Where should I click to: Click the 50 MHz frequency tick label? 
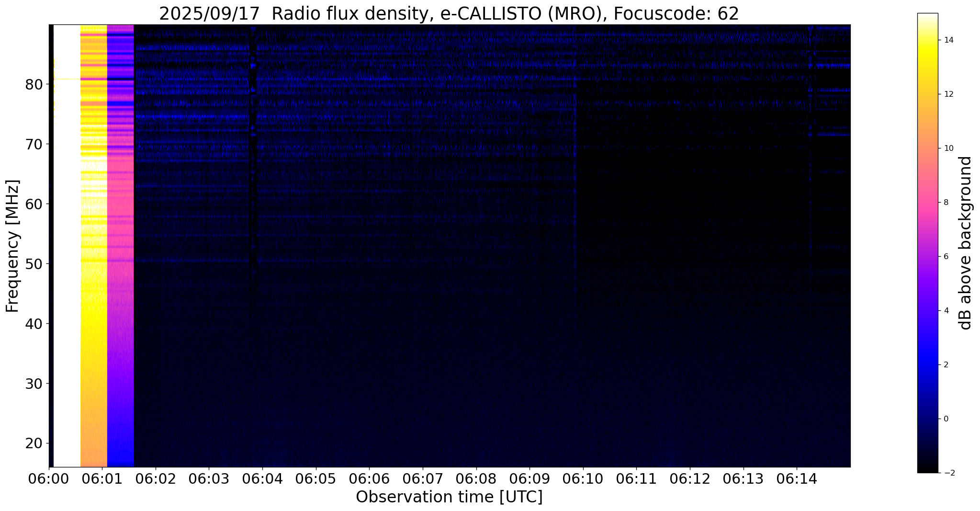34,264
